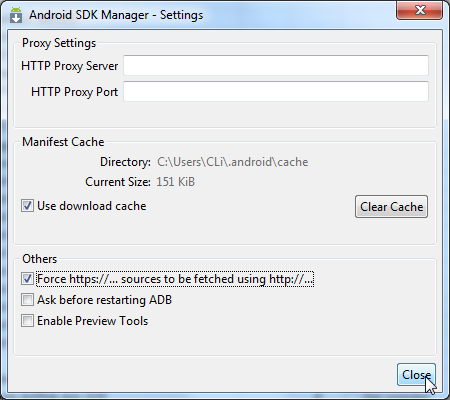The height and width of the screenshot is (400, 450).
Task: Click the Directory: label
Action: [x=126, y=162]
